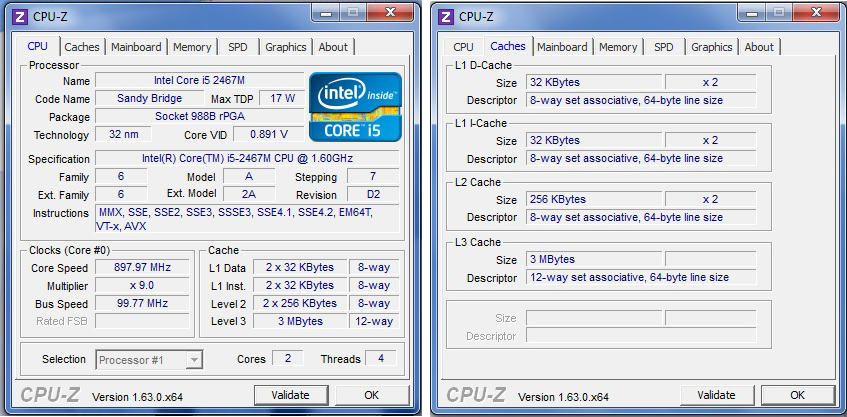
Task: Select the Caches tab in the right window
Action: pos(508,46)
